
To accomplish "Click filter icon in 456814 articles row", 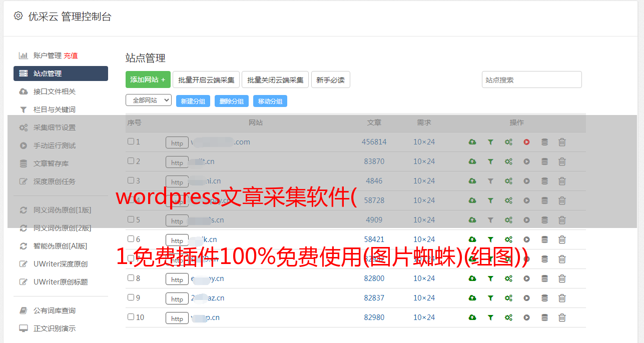I will pos(490,142).
